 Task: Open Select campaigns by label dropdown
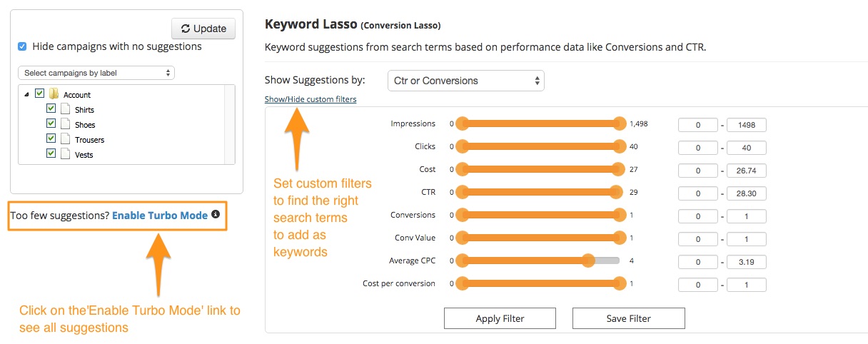[96, 73]
